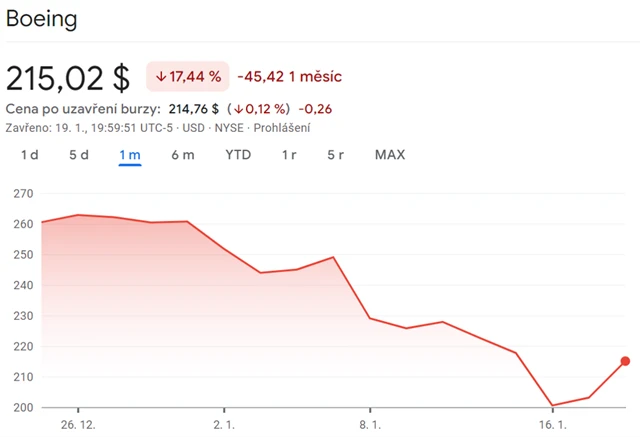Viewport: 640px width, 437px height.
Task: Click the Boeing title heading
Action: tap(42, 19)
